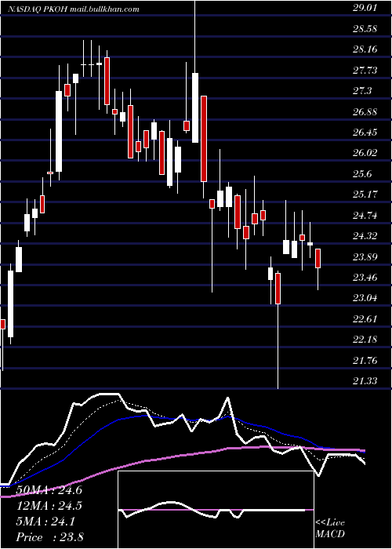This screenshot has width=392, height=549.
Task: Click the 23.89 price axis label
Action: coord(365,257)
